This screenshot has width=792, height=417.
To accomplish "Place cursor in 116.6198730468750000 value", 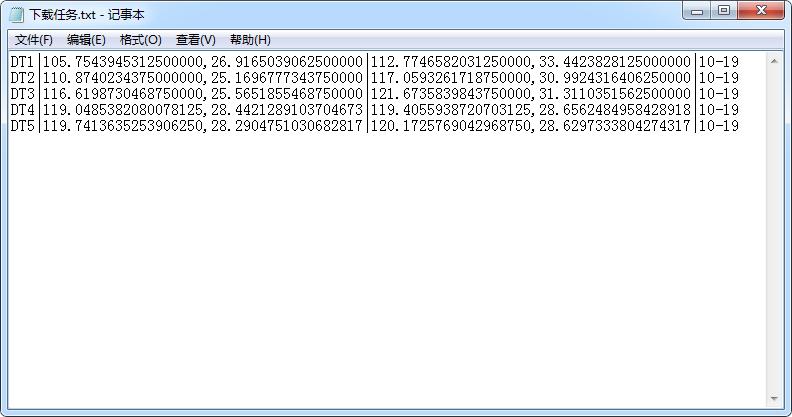I will pyautogui.click(x=123, y=94).
